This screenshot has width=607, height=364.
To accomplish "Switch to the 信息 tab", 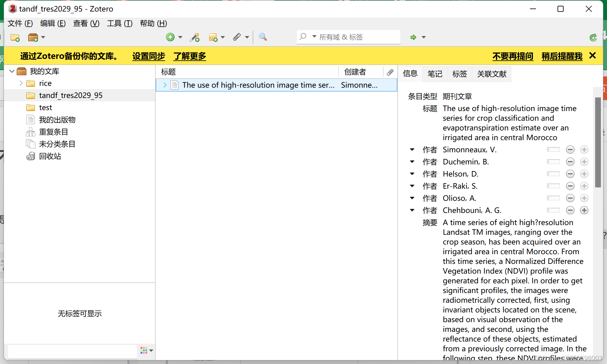I will click(x=410, y=74).
